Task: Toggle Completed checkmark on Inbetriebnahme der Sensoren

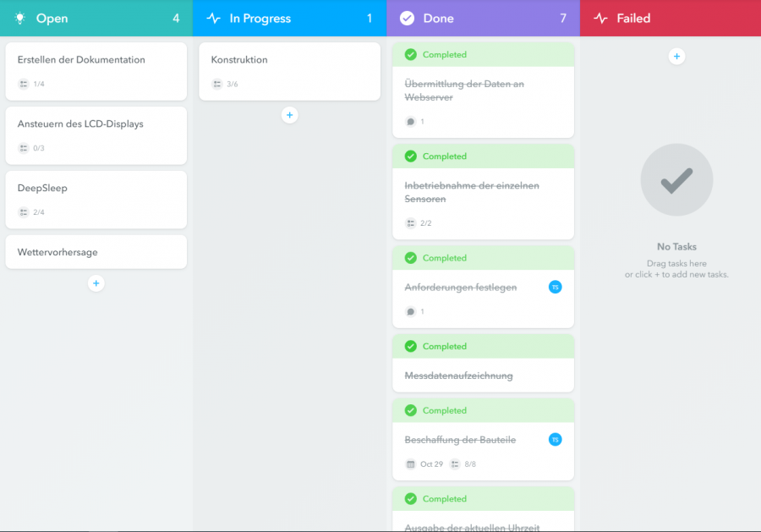Action: (x=411, y=156)
